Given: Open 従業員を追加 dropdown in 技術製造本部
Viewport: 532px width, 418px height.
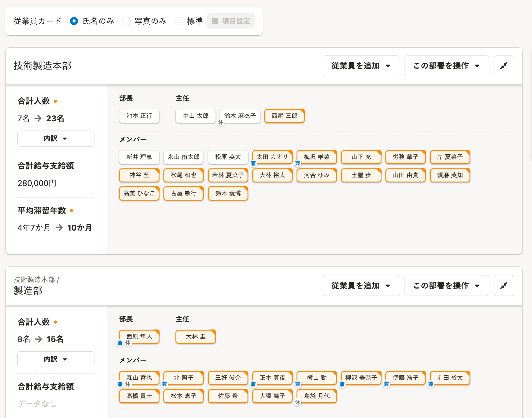Looking at the screenshot, I should click(361, 66).
